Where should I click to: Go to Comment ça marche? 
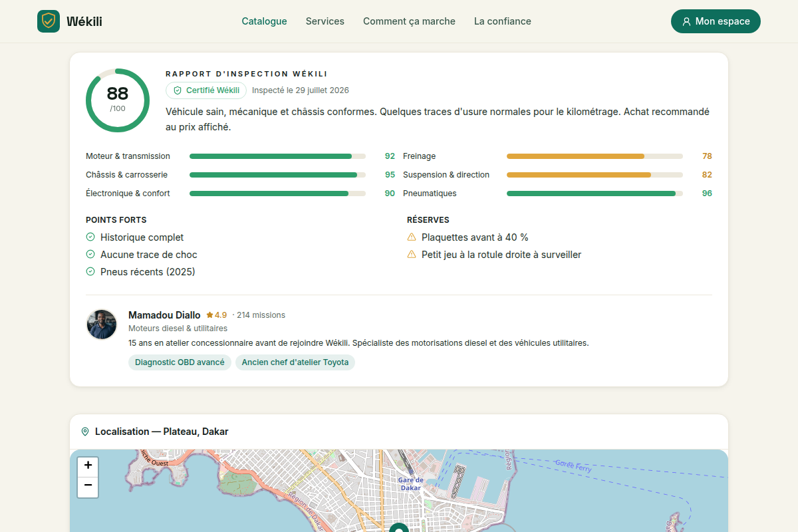click(x=409, y=21)
